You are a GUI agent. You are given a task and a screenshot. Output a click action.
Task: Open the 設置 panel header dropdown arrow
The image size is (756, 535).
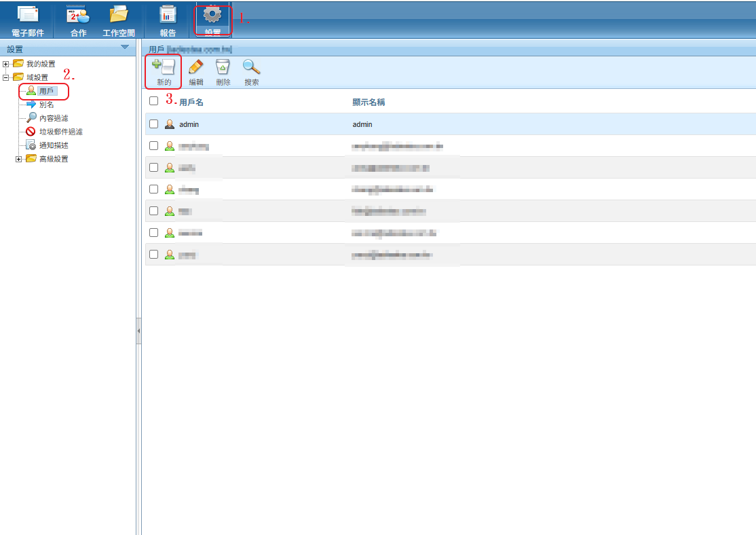point(124,47)
